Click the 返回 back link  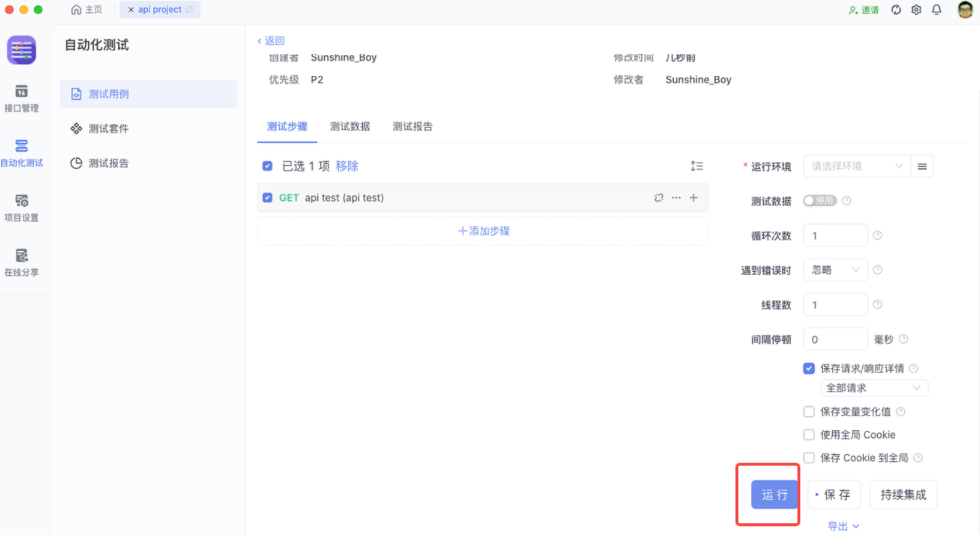coord(271,41)
